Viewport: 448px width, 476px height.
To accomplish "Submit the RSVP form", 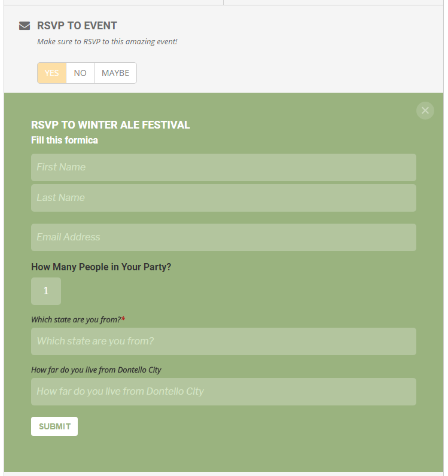I will point(54,426).
